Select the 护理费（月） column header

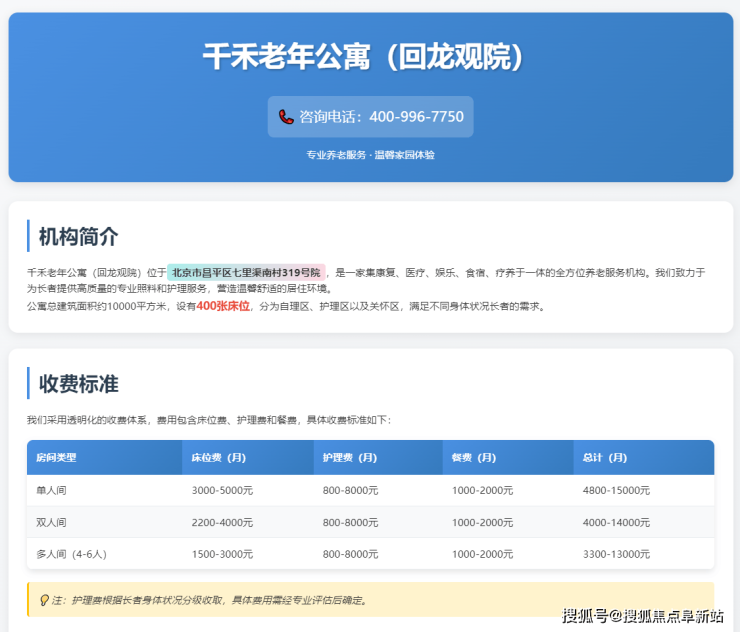click(x=349, y=457)
